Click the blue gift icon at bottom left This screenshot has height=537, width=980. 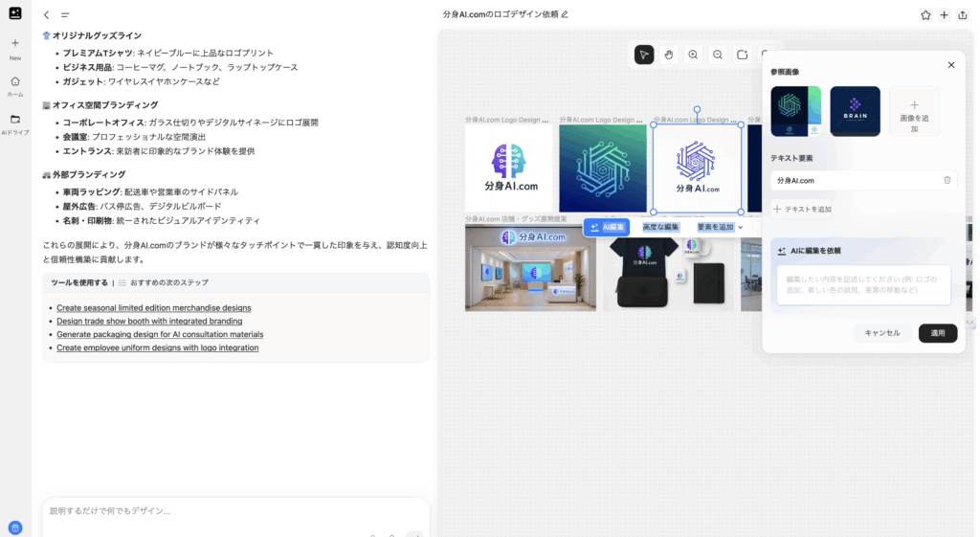(15, 527)
